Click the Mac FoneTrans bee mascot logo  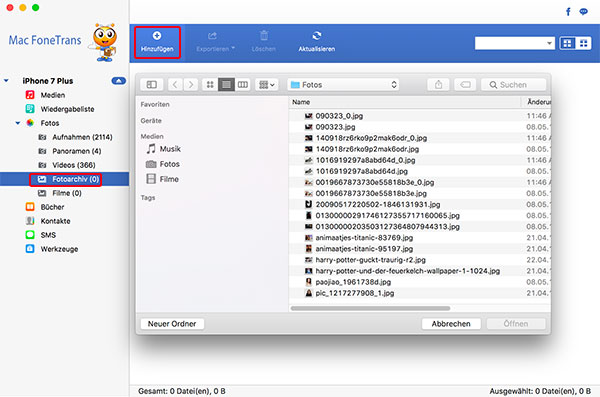103,42
